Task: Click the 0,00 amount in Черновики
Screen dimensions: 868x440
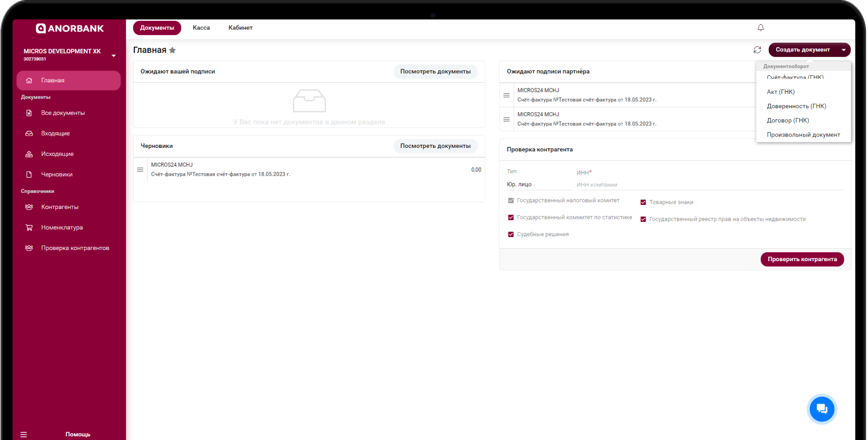Action: coord(476,170)
